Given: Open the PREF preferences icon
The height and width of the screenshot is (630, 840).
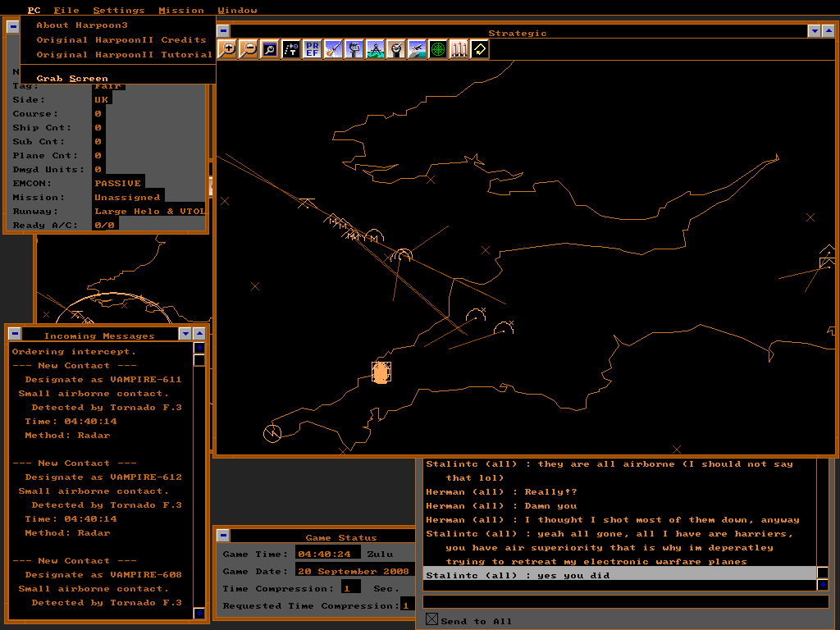Looking at the screenshot, I should pos(312,49).
